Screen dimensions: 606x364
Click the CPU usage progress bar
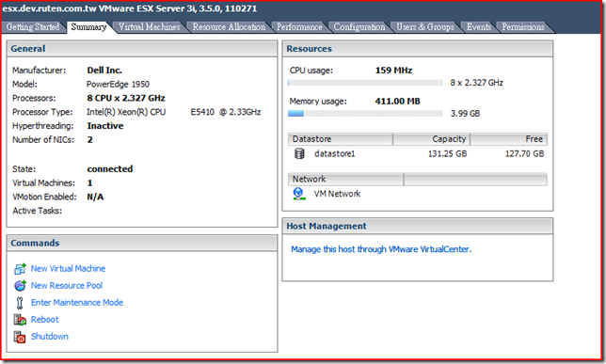point(365,83)
